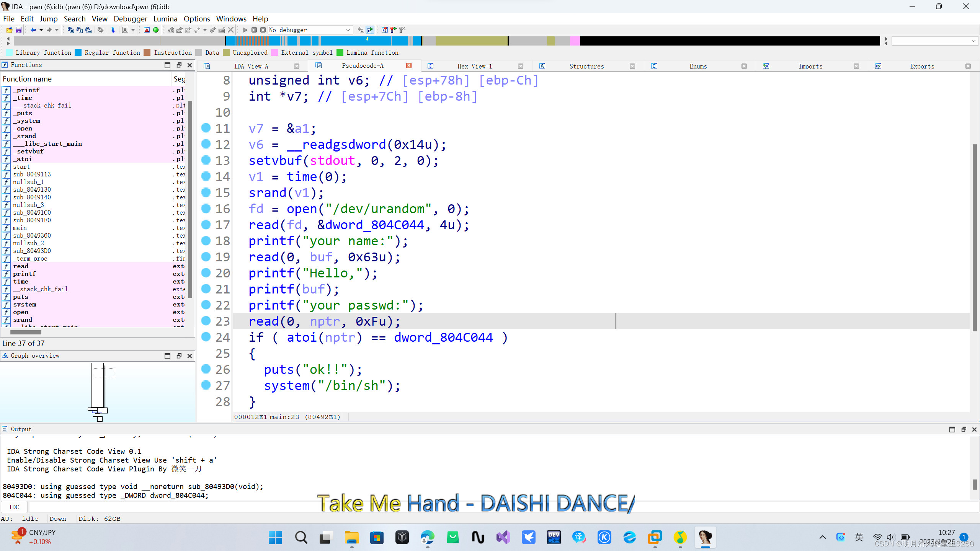
Task: Click the blue region in navigation band
Action: coord(345,41)
